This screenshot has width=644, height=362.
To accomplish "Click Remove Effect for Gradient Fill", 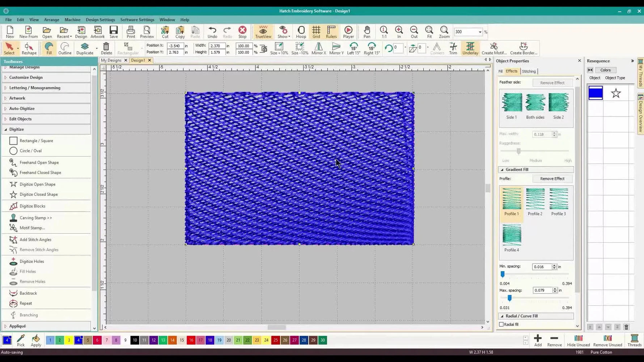I will coord(552,178).
